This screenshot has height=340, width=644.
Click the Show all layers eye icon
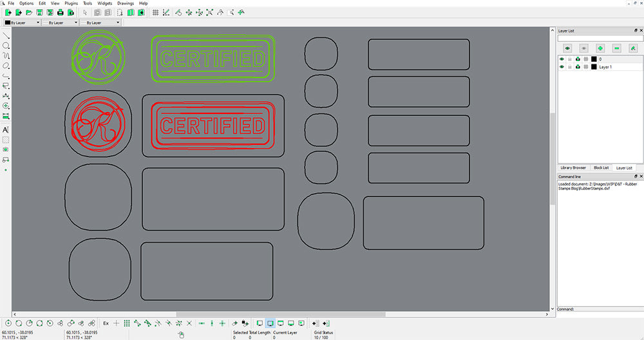pos(568,48)
